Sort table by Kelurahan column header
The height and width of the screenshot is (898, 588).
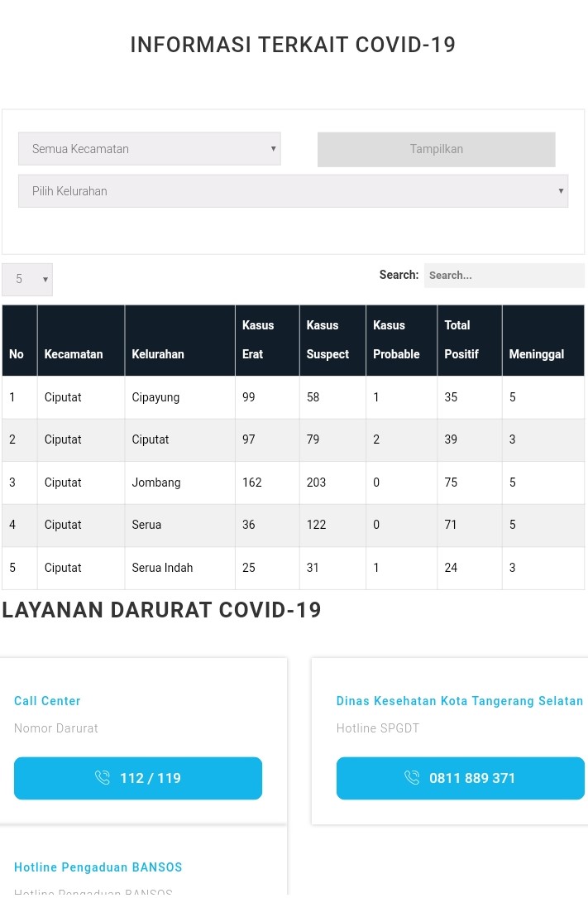pyautogui.click(x=158, y=354)
